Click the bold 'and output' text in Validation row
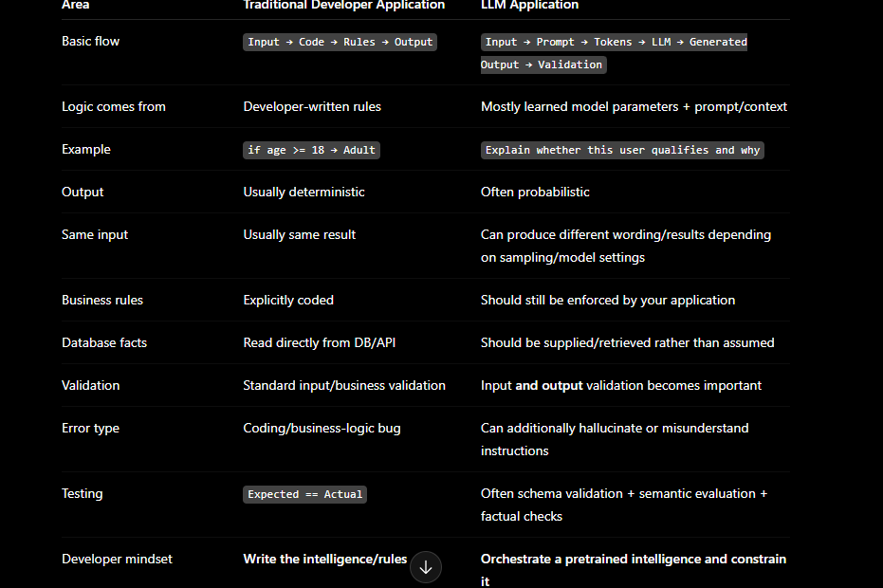This screenshot has height=588, width=883. [548, 386]
